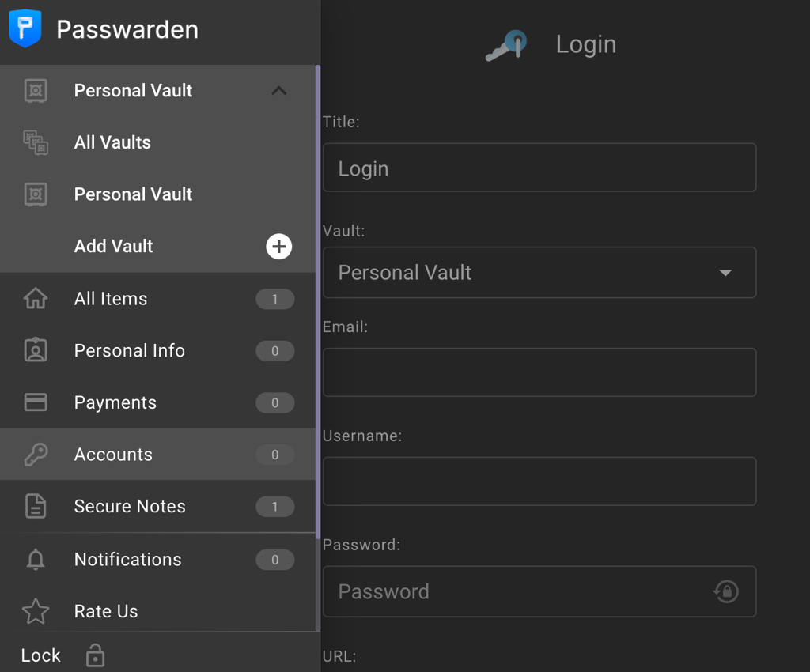The height and width of the screenshot is (672, 810).
Task: Click the Vault dropdown arrow
Action: pos(725,273)
